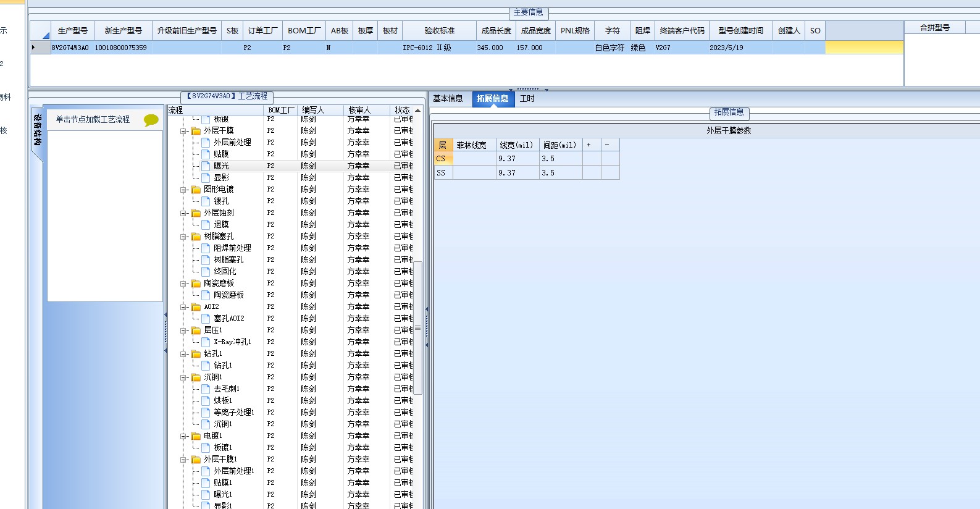Click the 外层蚀刻 folder icon
Screen dimensions: 980x509
coord(196,213)
